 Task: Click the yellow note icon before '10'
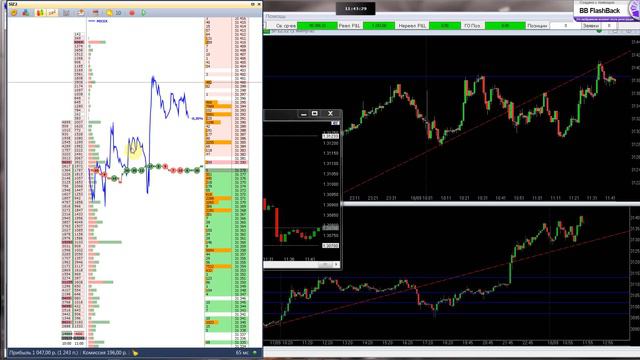pyautogui.click(x=109, y=13)
